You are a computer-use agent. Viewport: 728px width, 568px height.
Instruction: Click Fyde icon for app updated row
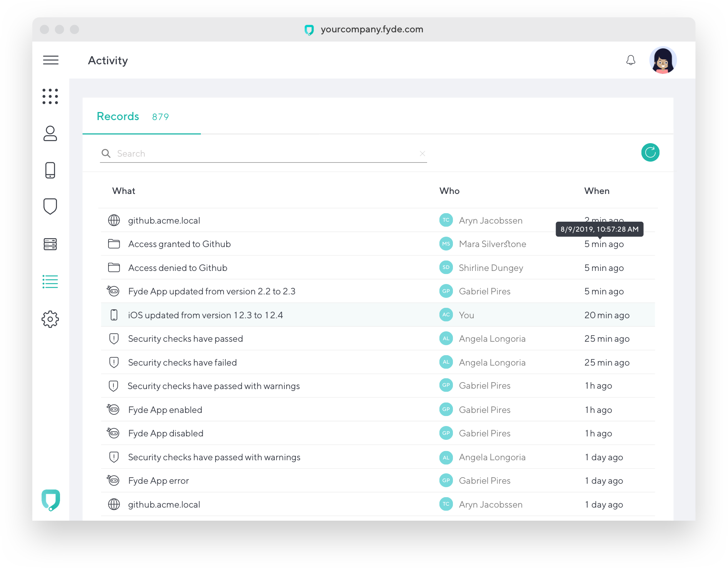pos(113,291)
